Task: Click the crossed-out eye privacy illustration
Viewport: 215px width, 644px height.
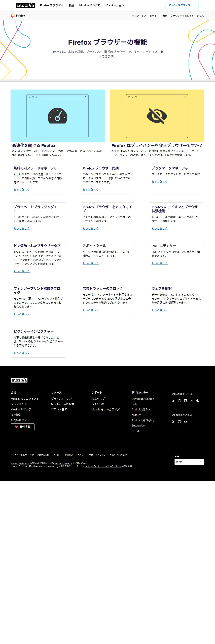Action: [x=157, y=116]
